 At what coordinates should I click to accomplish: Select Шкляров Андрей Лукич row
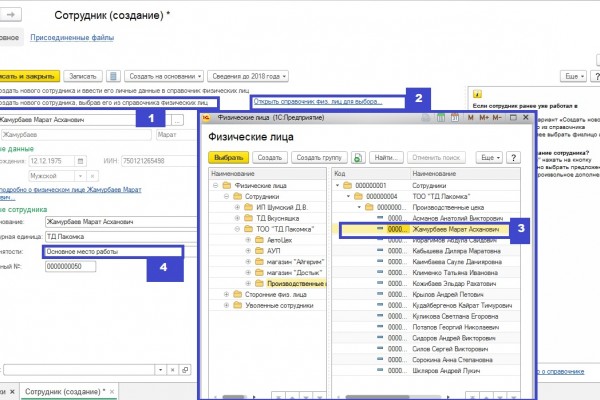426,371
